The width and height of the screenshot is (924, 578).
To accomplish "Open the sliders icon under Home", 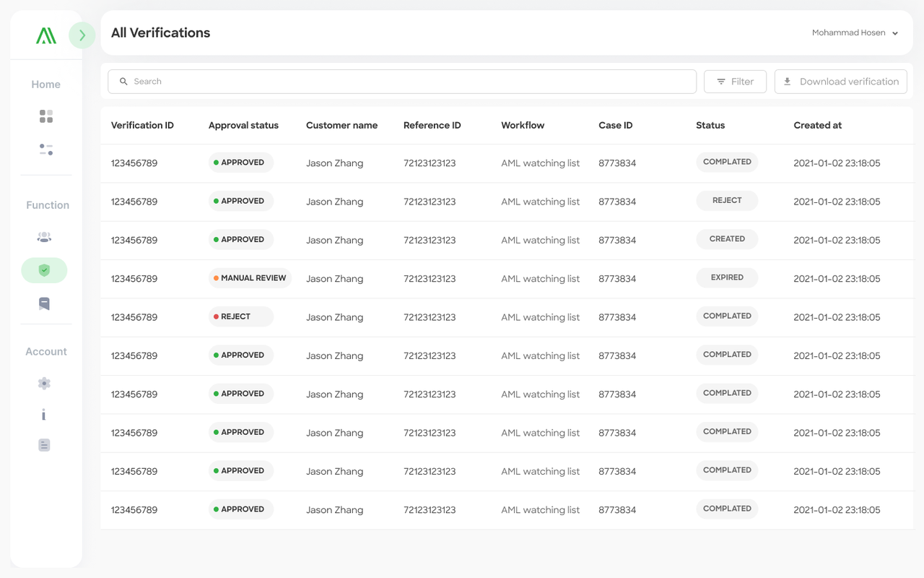I will click(x=46, y=150).
